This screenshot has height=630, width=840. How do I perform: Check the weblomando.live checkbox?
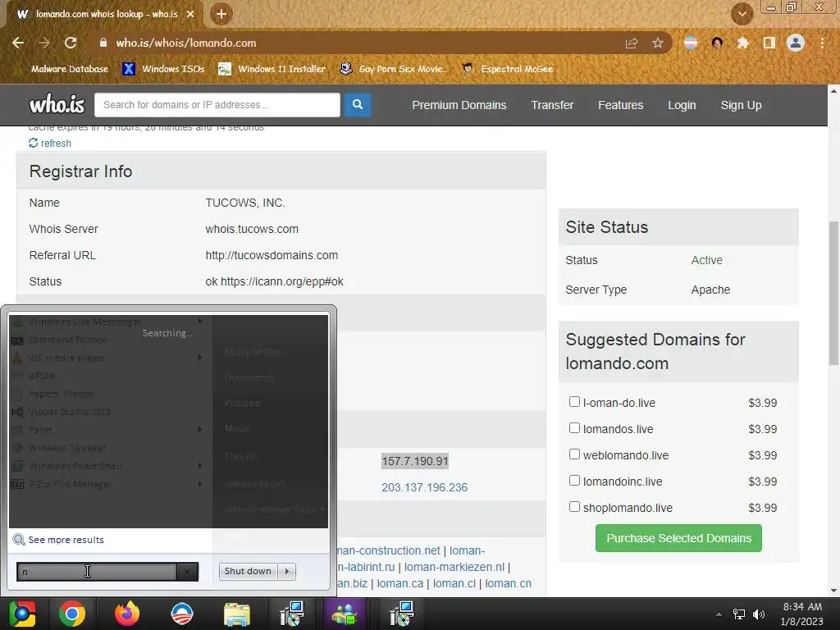[x=574, y=454]
